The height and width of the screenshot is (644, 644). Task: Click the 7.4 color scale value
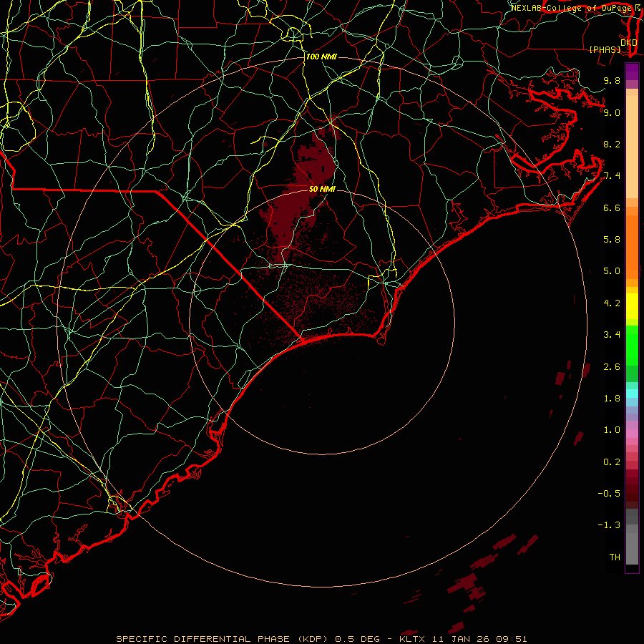612,176
